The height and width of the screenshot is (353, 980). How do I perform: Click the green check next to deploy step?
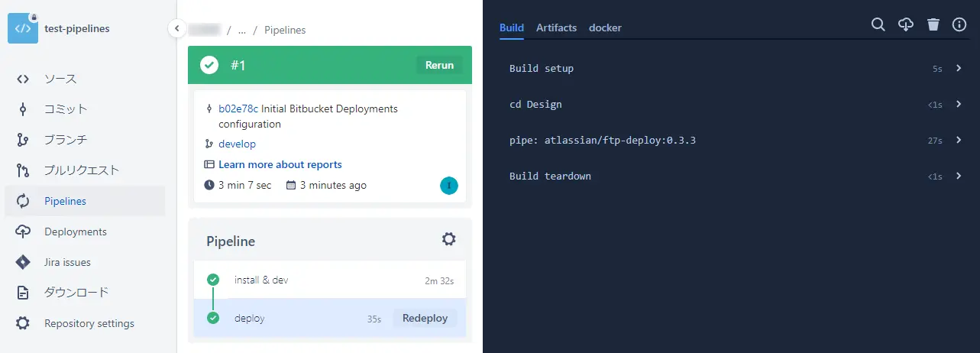213,318
